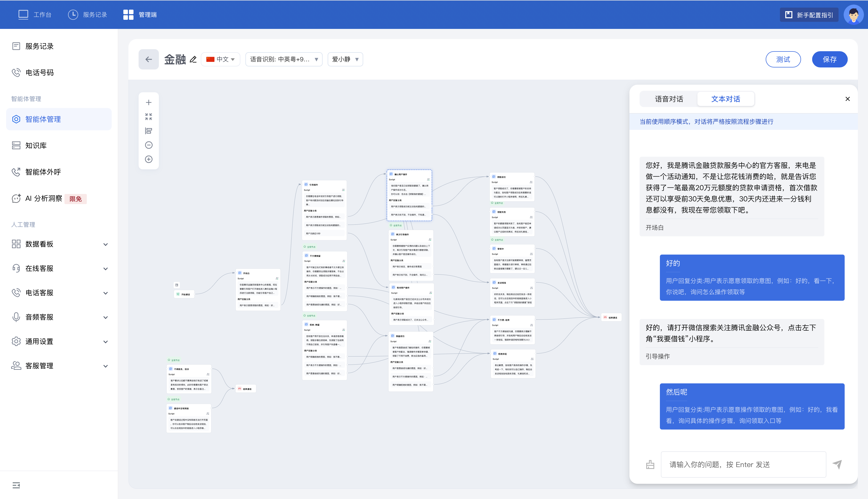Click the 领取成功 node header
This screenshot has height=499, width=868.
pyautogui.click(x=512, y=177)
